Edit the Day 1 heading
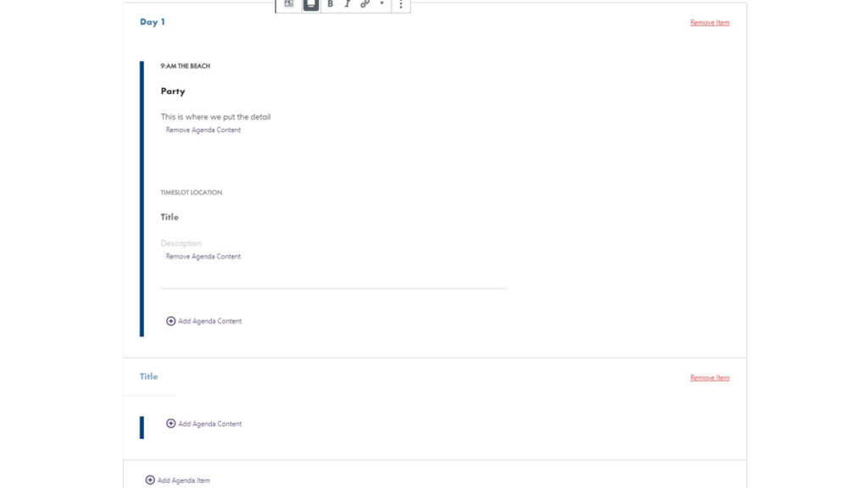Image resolution: width=868 pixels, height=488 pixels. click(153, 22)
